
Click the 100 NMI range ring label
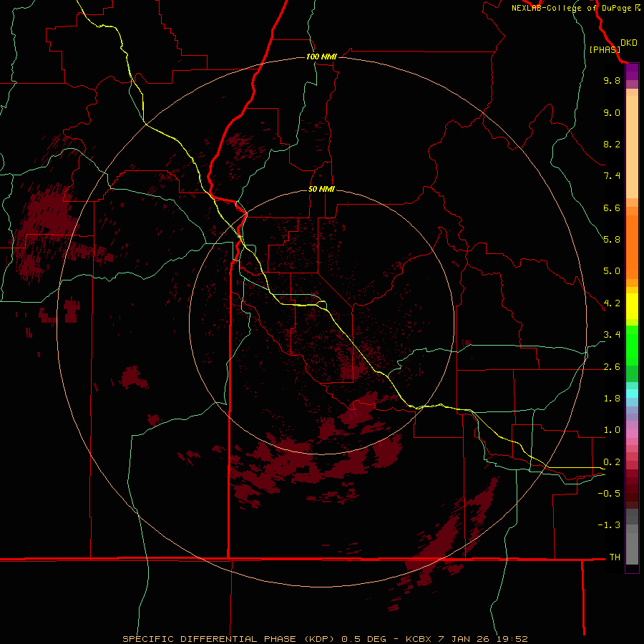(321, 57)
